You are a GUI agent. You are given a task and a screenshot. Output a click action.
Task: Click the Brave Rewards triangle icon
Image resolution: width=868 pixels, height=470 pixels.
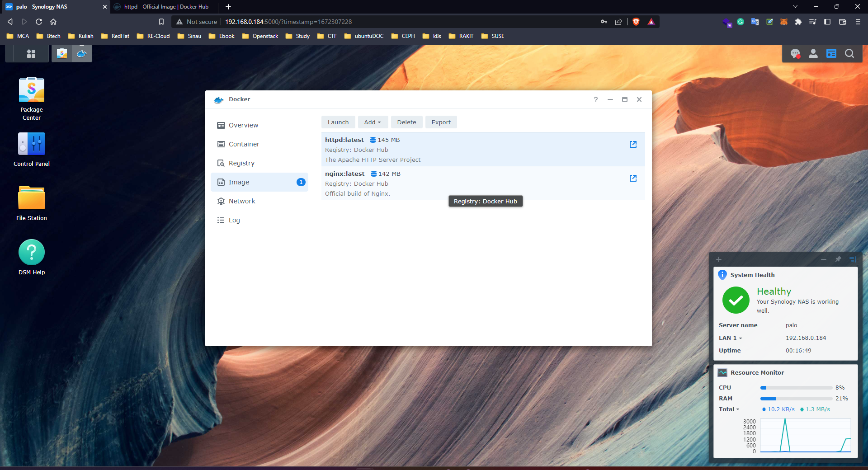coord(651,22)
